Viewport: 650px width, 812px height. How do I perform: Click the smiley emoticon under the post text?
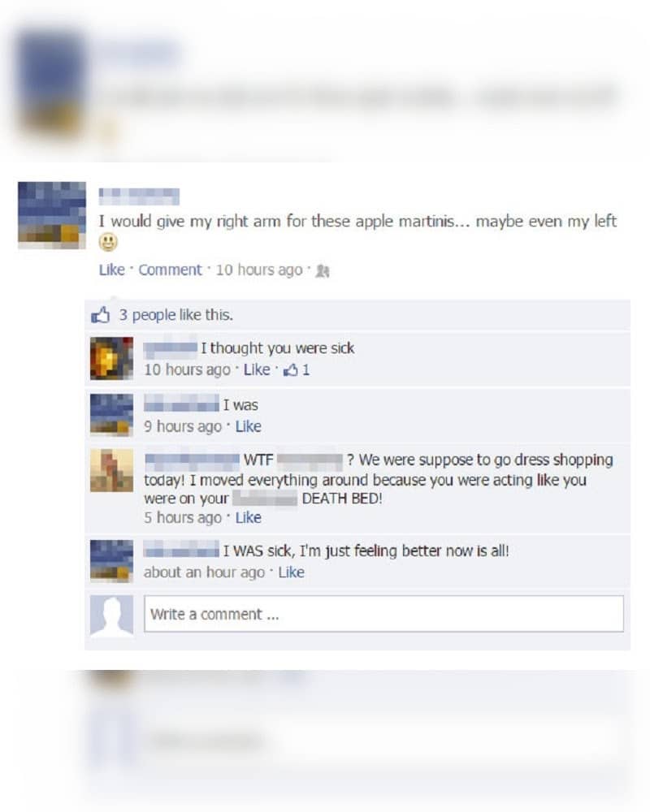coord(108,242)
